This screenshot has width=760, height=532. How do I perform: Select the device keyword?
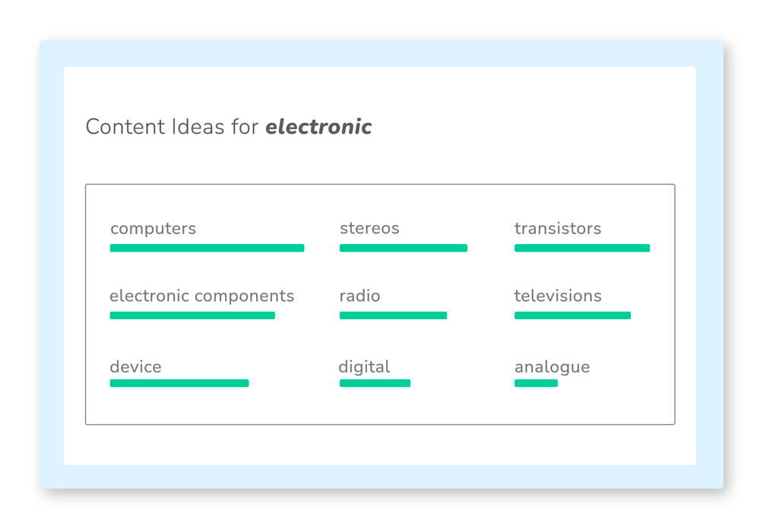coord(136,367)
